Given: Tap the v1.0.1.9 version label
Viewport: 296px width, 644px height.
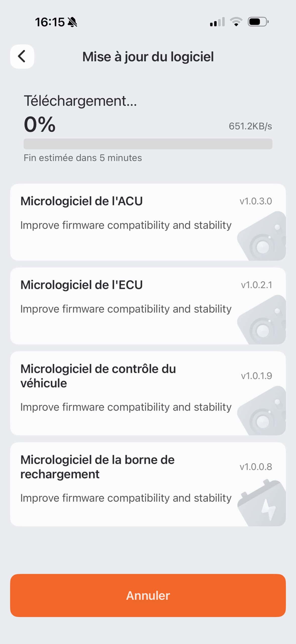Looking at the screenshot, I should 256,376.
